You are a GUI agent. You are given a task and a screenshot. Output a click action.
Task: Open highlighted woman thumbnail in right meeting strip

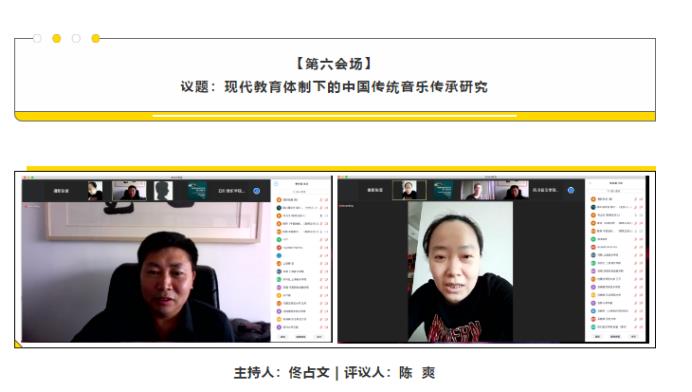(x=409, y=190)
